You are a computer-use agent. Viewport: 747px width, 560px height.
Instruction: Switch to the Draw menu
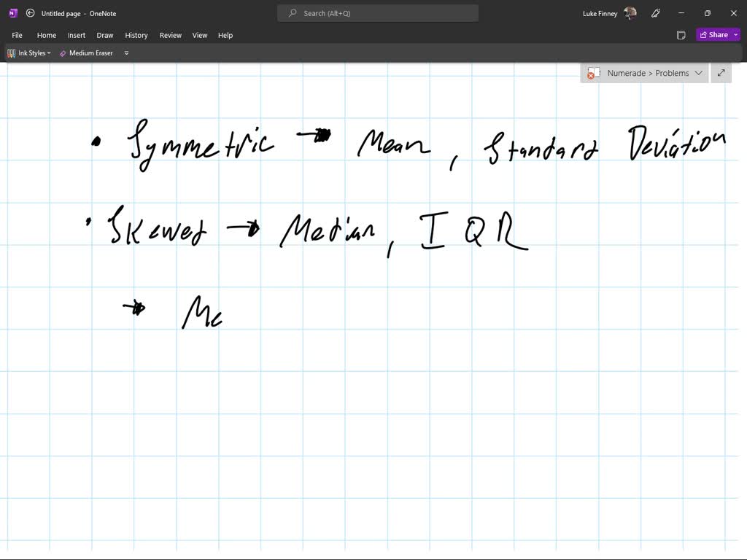[104, 35]
